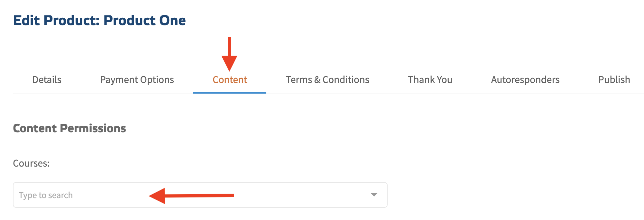Click "Product One" in the page title
644x220 pixels.
tap(144, 21)
